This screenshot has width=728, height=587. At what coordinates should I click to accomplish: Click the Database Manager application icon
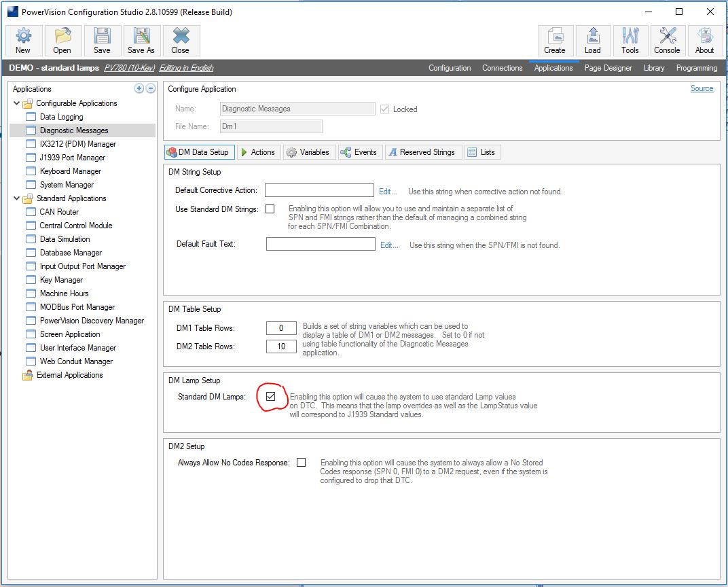31,253
